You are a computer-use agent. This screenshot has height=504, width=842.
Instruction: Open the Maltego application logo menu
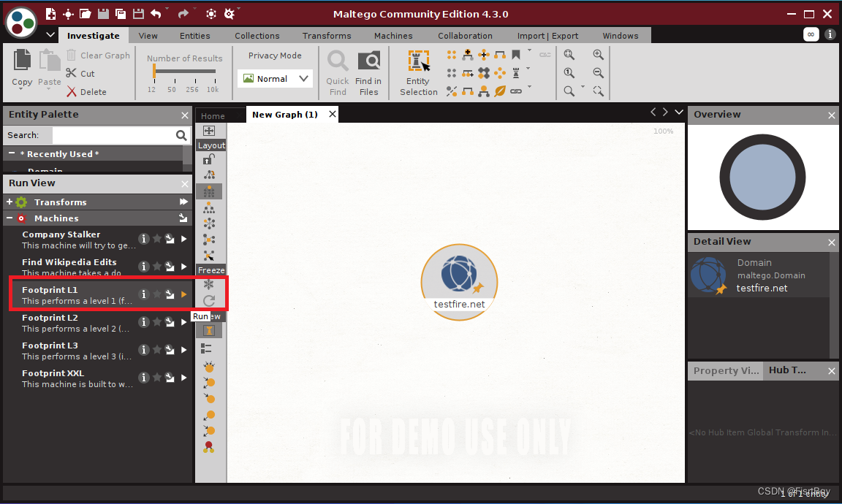(x=21, y=23)
